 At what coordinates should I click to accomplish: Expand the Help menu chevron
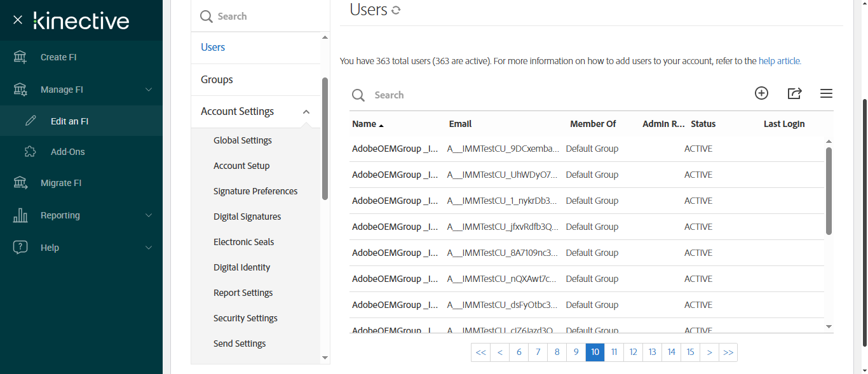tap(149, 248)
